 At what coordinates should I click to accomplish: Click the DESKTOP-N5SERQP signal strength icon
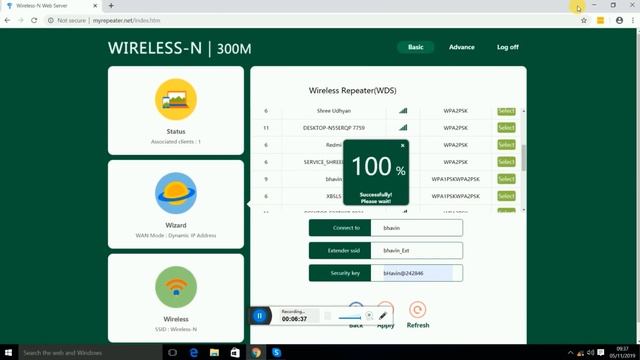click(403, 128)
